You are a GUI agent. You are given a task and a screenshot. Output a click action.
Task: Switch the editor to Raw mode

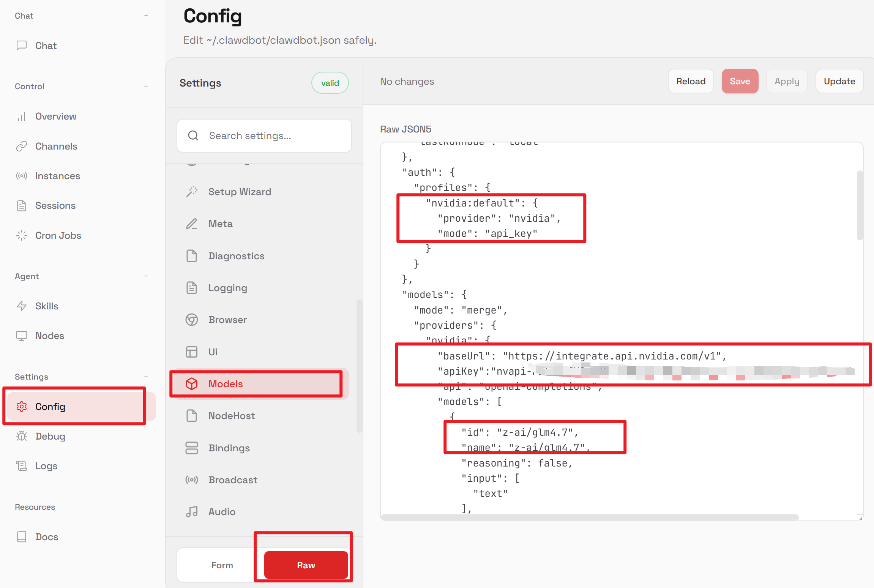tap(306, 565)
